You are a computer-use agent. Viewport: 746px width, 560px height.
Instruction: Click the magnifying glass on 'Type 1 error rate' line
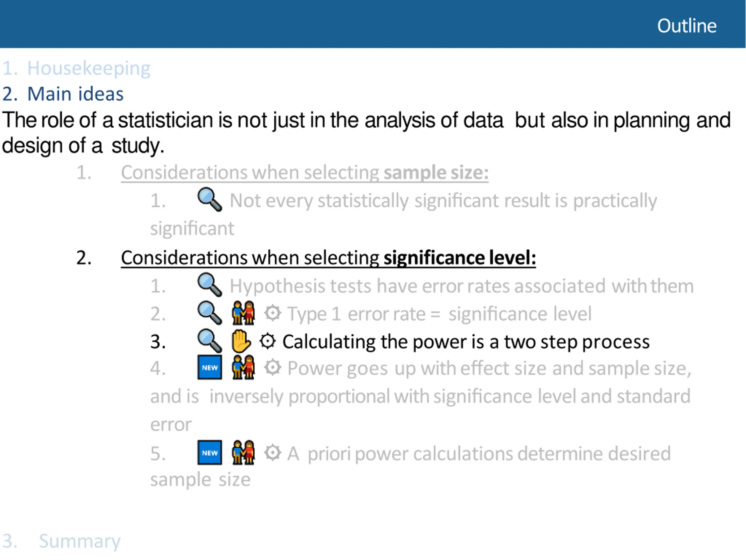click(210, 313)
